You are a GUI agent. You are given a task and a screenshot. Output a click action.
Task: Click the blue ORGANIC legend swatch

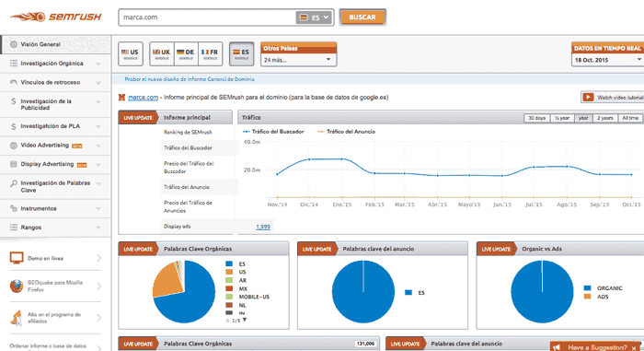587,288
